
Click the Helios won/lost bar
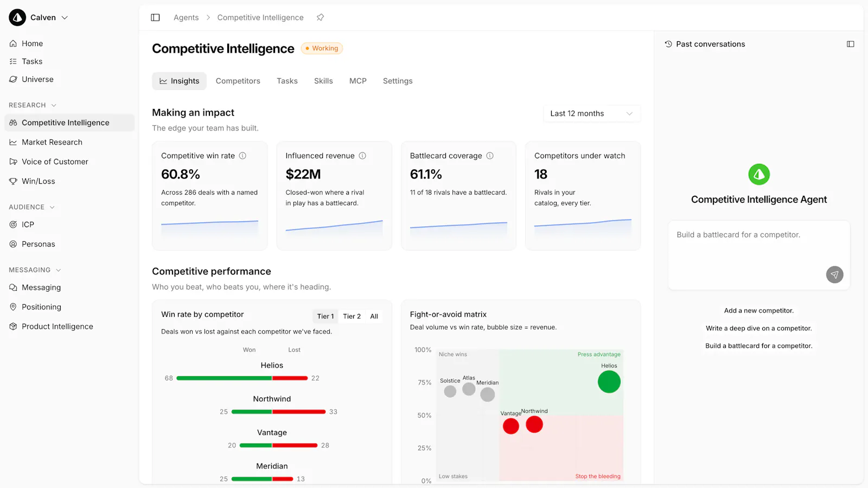242,378
